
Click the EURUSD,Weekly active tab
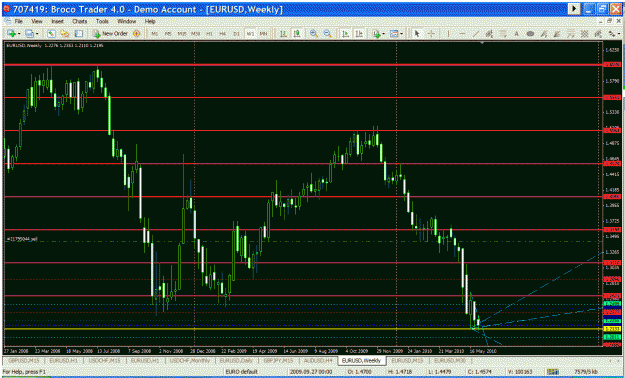362,360
